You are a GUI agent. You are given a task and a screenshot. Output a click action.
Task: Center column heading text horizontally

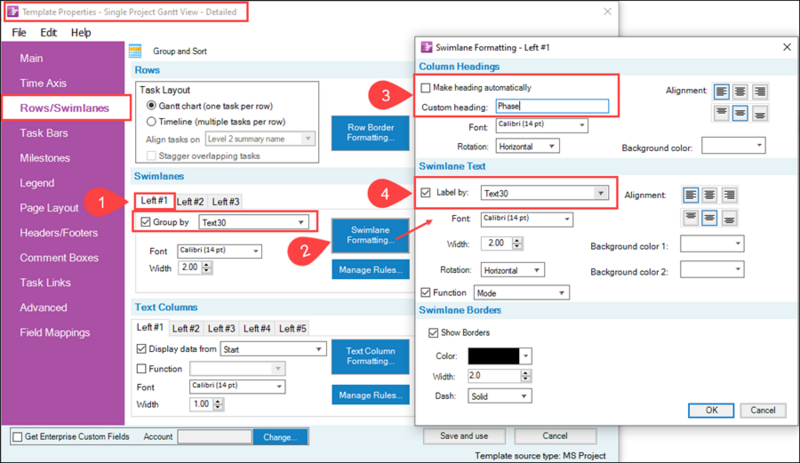pyautogui.click(x=740, y=92)
